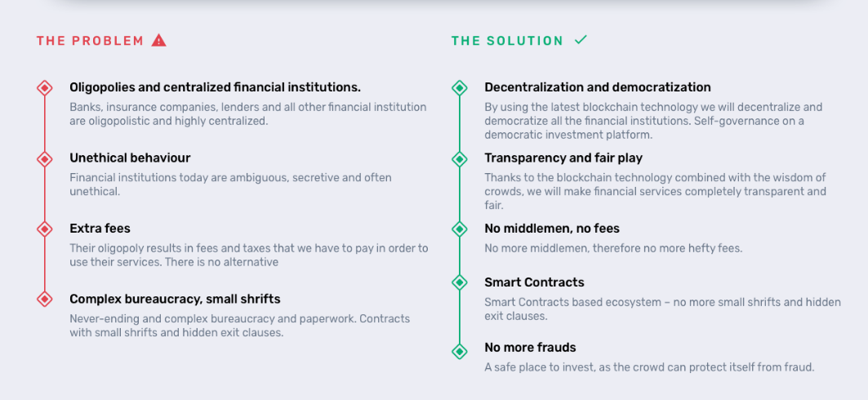Click green diamond marker beside Decentralization heading
Viewport: 868px width, 400px height.
point(460,88)
